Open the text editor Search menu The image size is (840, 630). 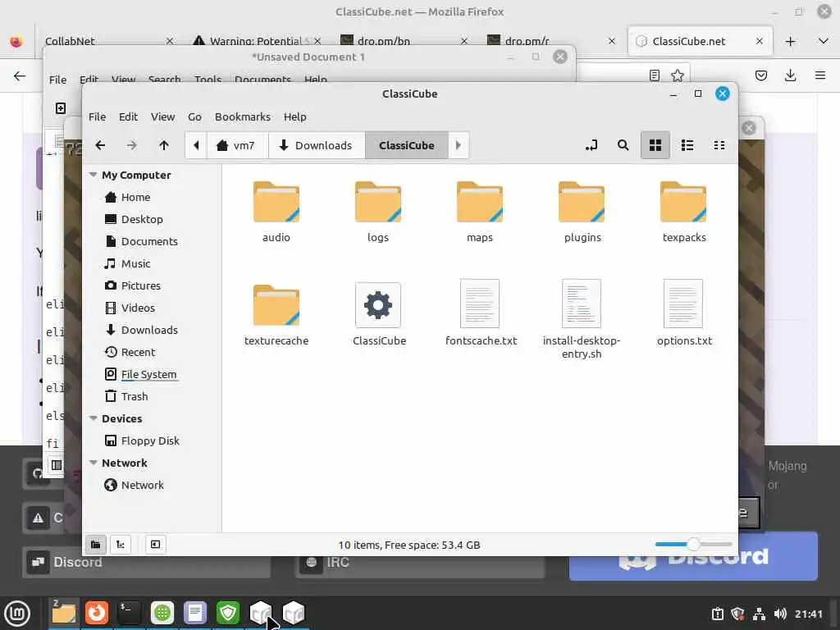pos(164,80)
